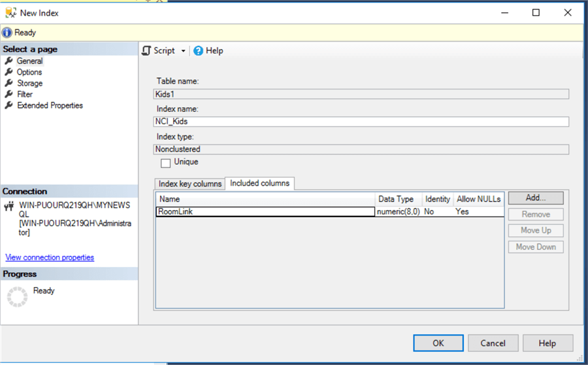Click the New Index window title icon

pos(9,12)
